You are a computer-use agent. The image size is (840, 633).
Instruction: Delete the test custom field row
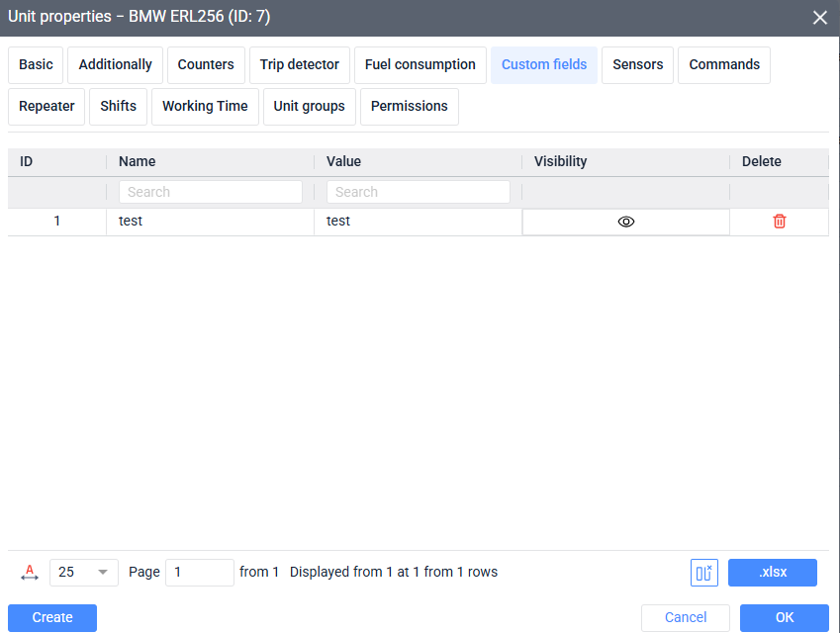tap(779, 222)
